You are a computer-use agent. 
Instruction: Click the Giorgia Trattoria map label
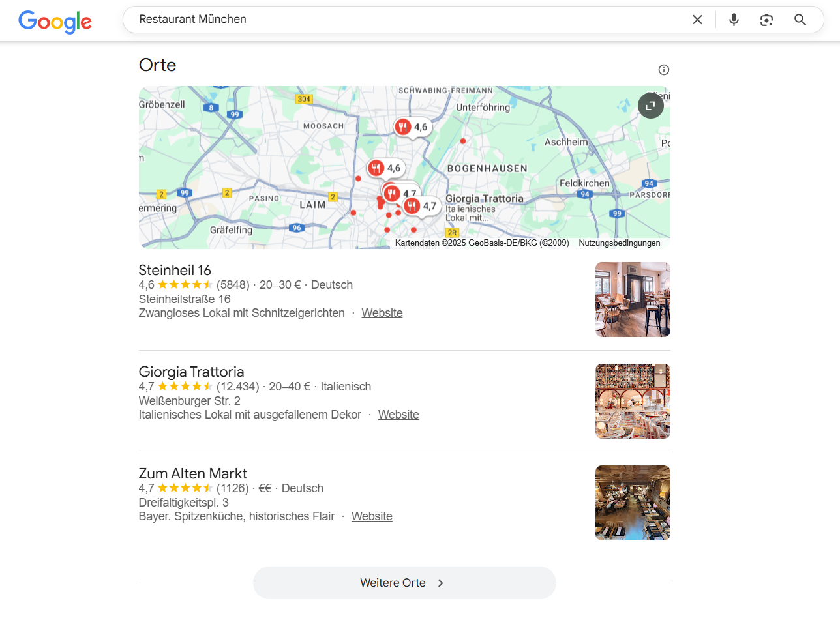pyautogui.click(x=484, y=199)
